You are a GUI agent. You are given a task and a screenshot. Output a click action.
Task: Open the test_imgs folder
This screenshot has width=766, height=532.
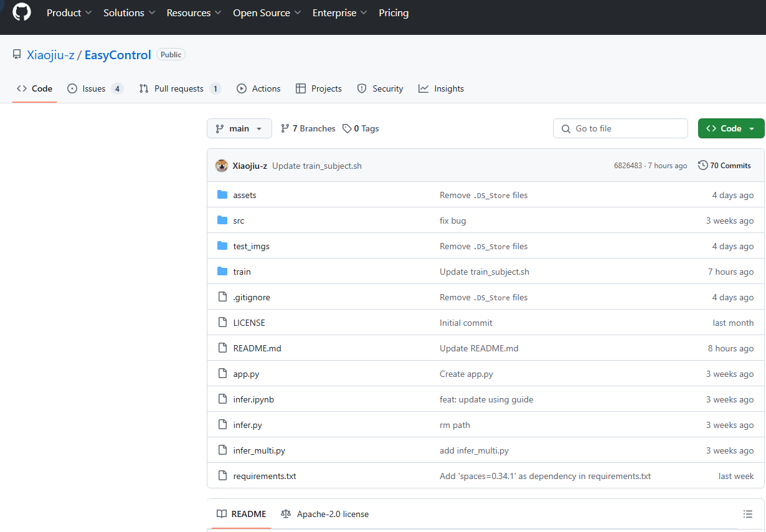(x=252, y=246)
